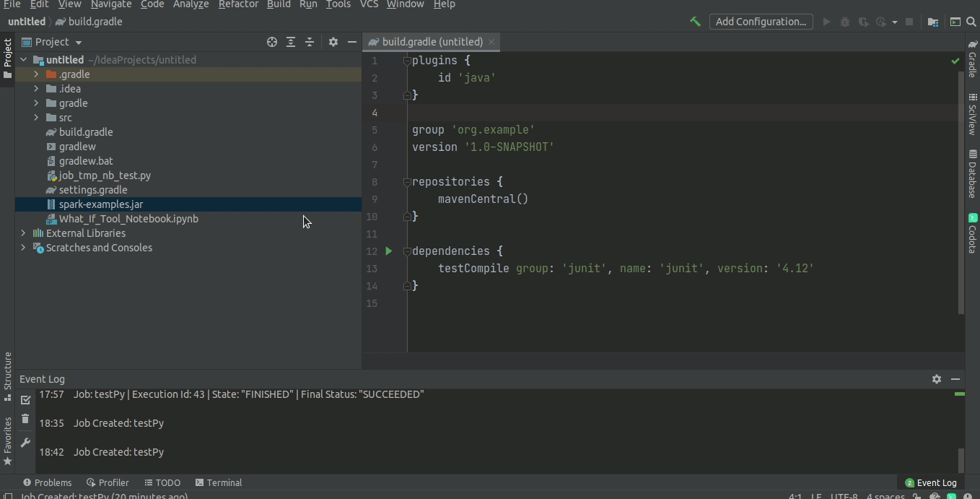Fold the repositories block at line 8
Viewport: 980px width, 499px height.
click(x=407, y=182)
